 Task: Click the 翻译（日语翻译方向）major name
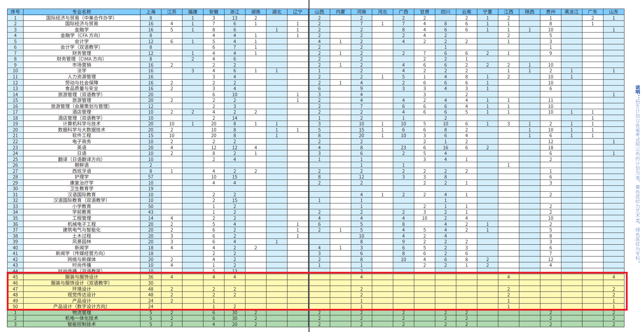(x=80, y=159)
